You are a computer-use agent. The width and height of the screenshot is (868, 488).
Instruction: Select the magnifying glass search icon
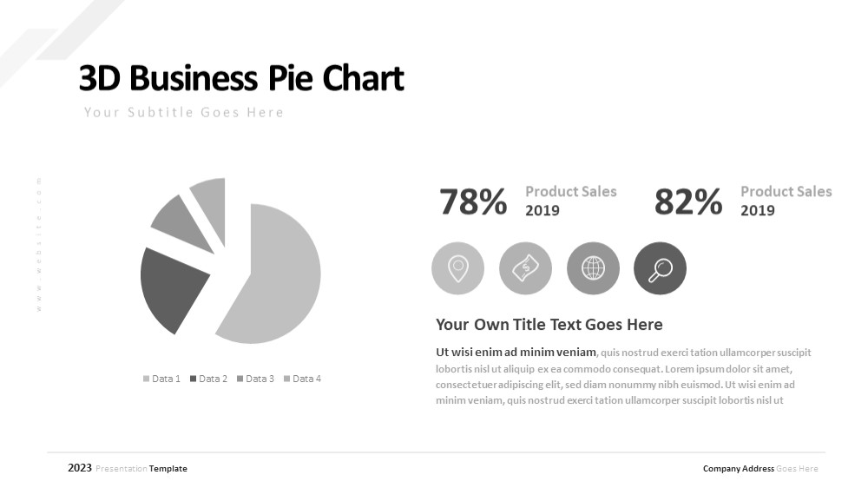(x=660, y=268)
